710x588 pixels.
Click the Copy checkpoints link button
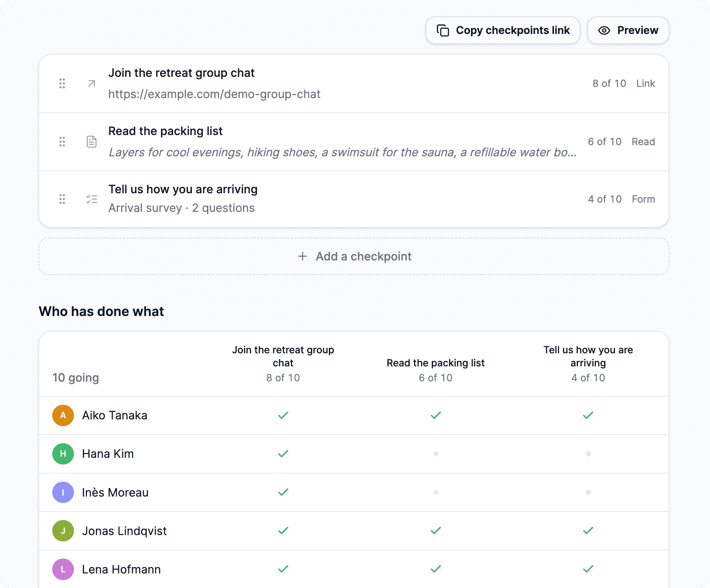503,30
